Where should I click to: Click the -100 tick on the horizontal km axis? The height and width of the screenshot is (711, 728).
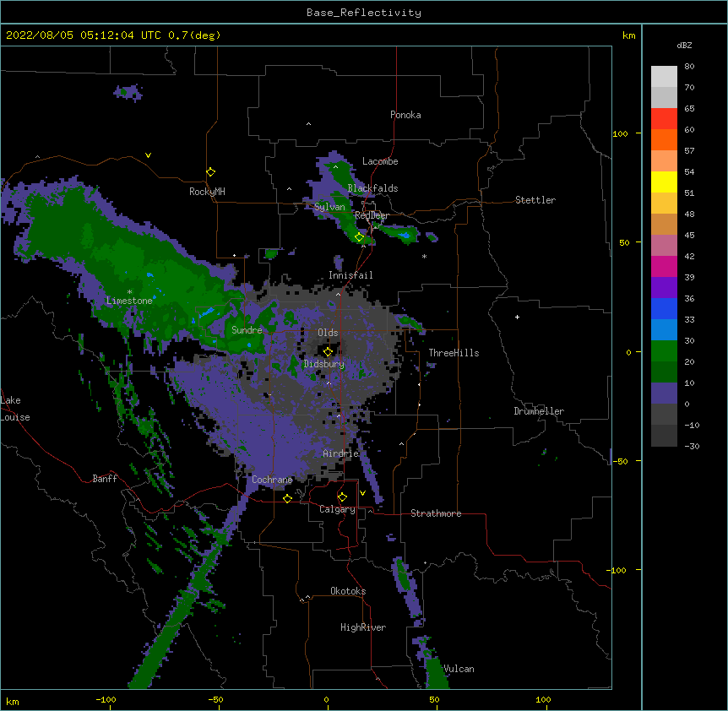[x=106, y=699]
